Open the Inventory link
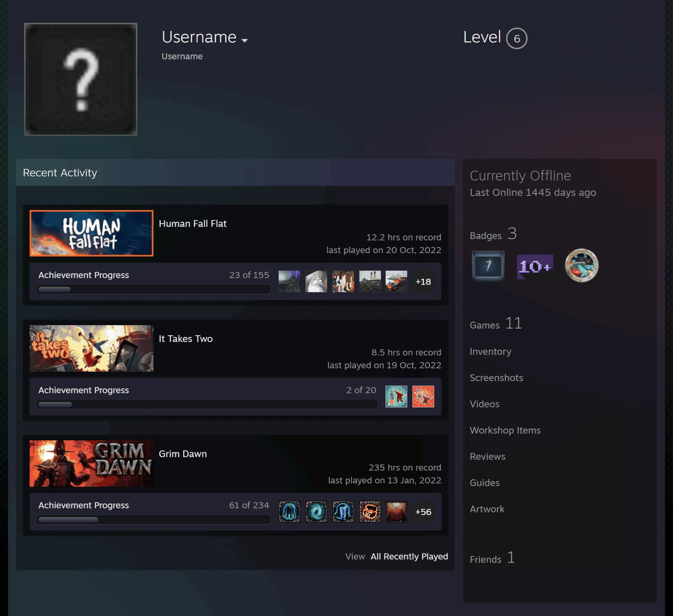The height and width of the screenshot is (616, 673). [490, 351]
